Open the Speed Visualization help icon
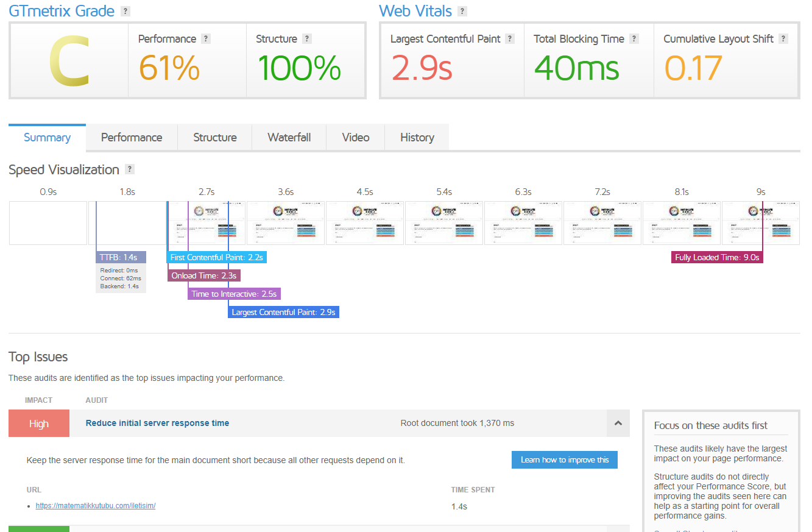812x532 pixels. [x=129, y=169]
